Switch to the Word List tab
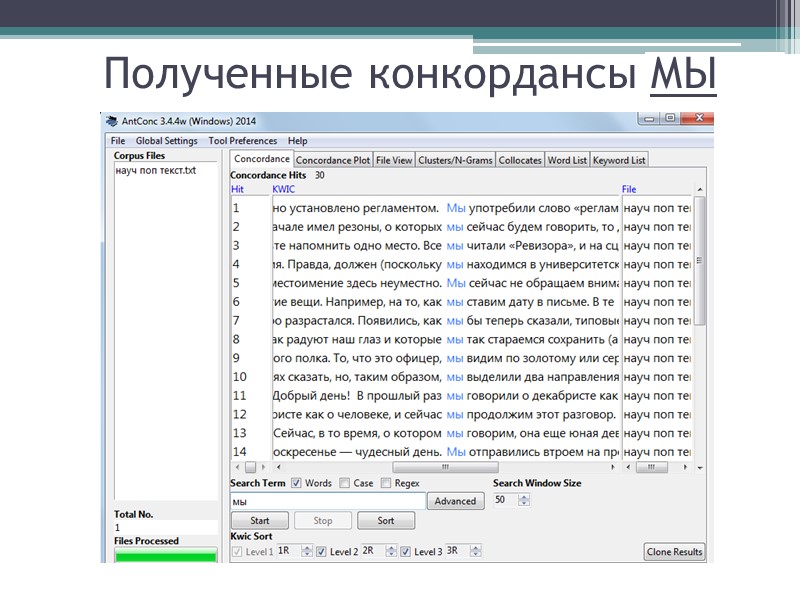Screen dimensions: 800x600 [x=566, y=159]
